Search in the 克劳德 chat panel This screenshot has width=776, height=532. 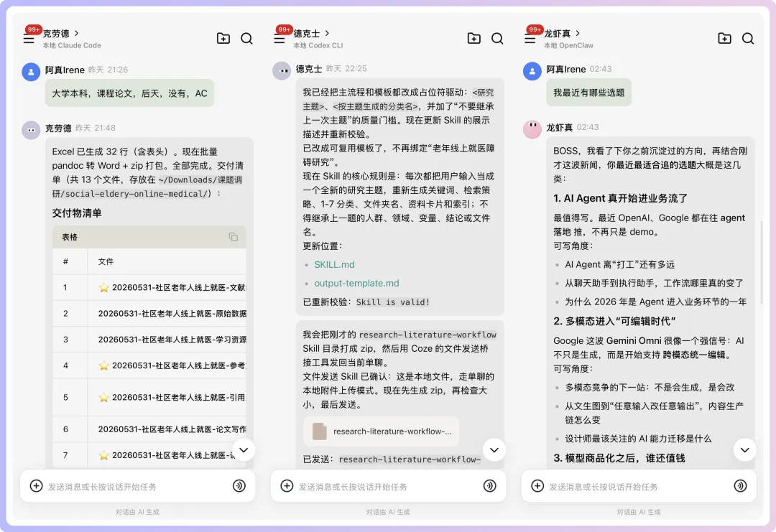pos(247,39)
